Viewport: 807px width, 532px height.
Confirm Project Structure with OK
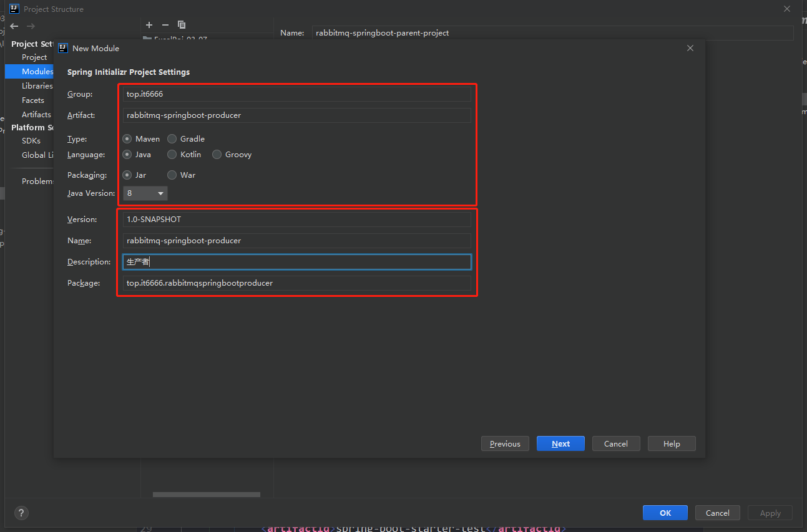click(665, 513)
